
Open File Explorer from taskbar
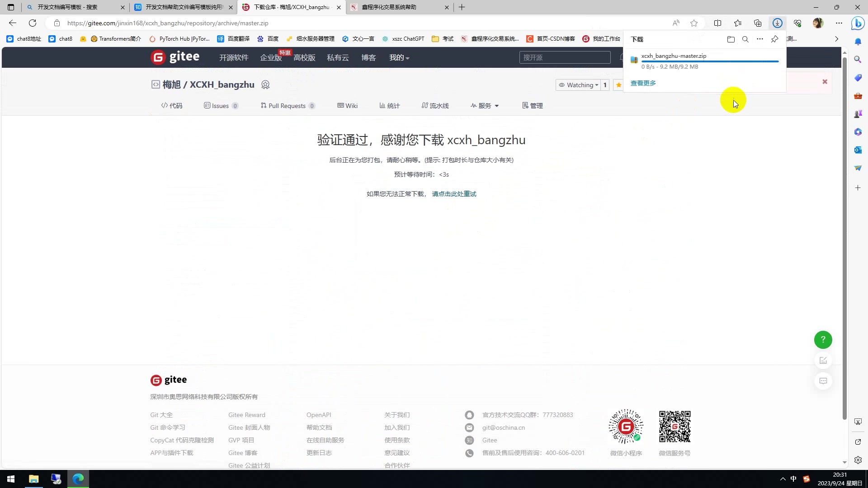[34, 479]
